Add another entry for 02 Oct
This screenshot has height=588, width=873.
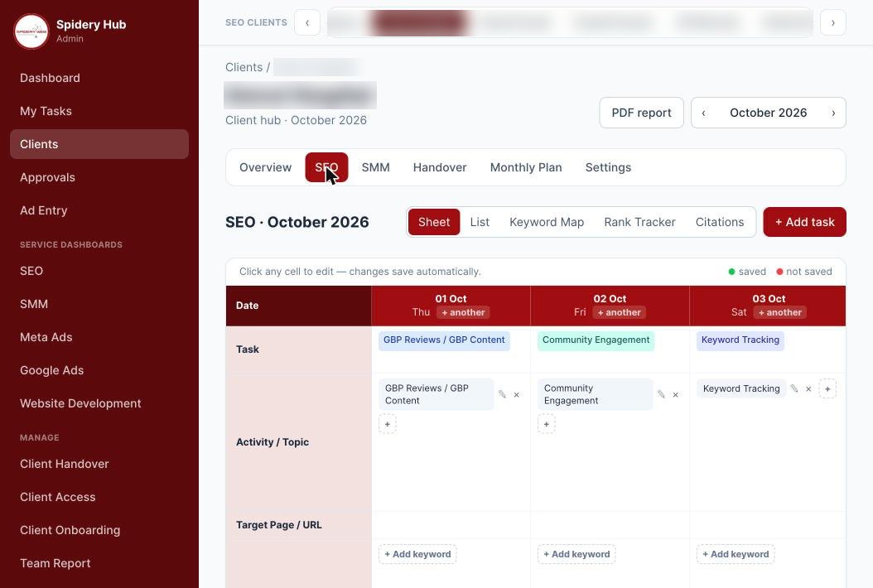(x=619, y=312)
